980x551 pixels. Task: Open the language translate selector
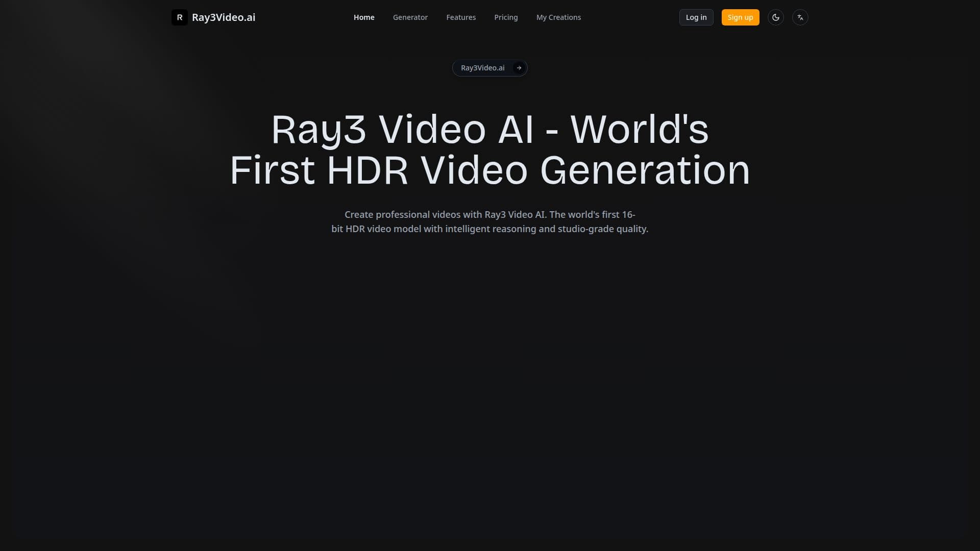(x=800, y=17)
